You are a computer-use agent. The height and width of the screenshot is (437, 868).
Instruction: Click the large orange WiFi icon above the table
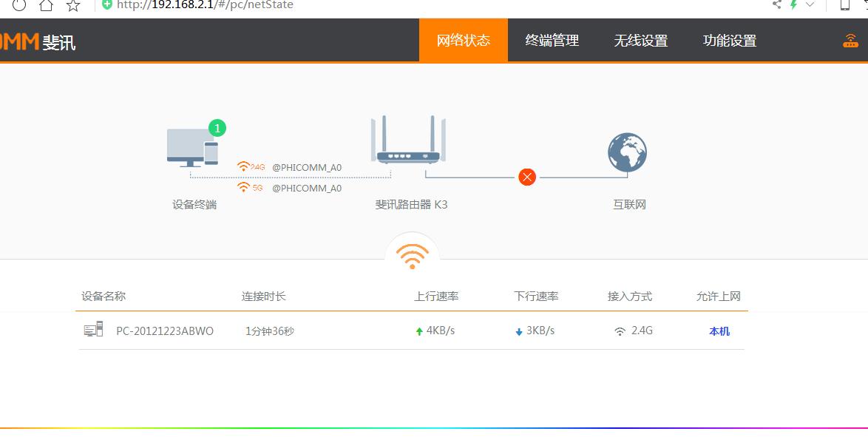[412, 255]
